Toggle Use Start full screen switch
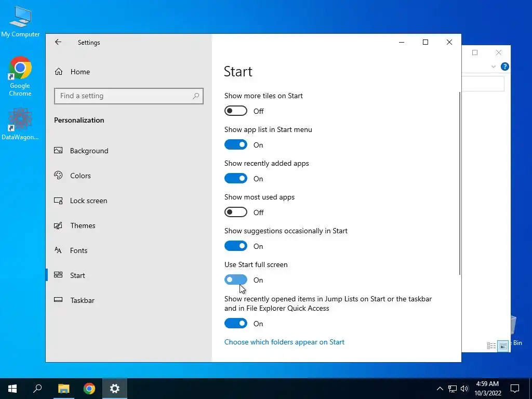 coord(236,280)
